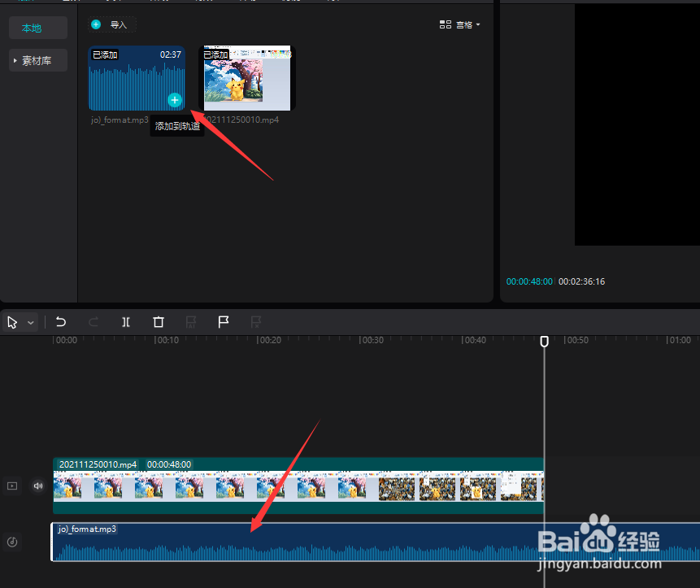Click the 00:00:48:00 duration label on video clip
700x588 pixels.
click(x=169, y=464)
